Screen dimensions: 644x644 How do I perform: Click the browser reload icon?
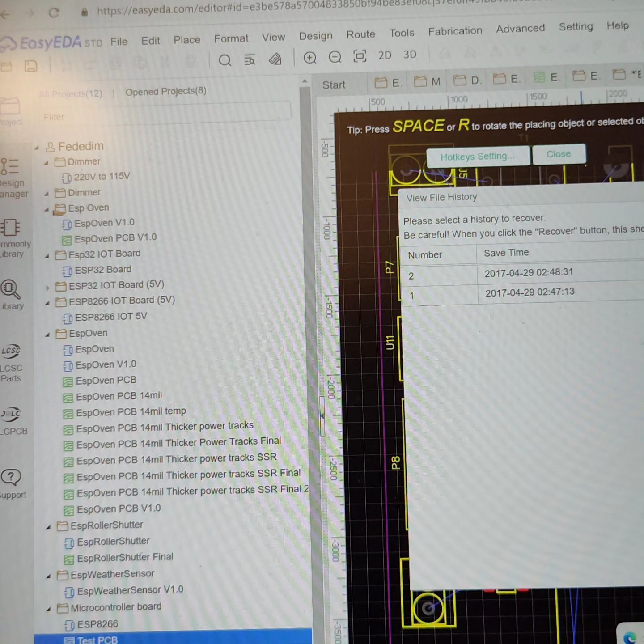pyautogui.click(x=54, y=13)
